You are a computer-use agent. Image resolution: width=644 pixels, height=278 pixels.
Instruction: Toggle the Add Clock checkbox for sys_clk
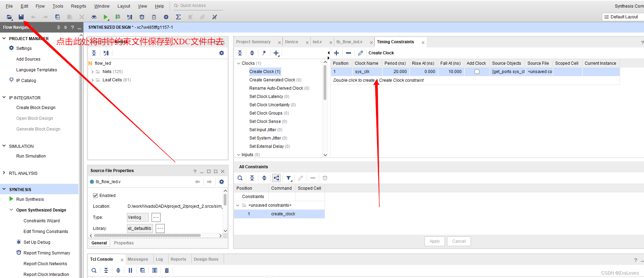(x=477, y=72)
